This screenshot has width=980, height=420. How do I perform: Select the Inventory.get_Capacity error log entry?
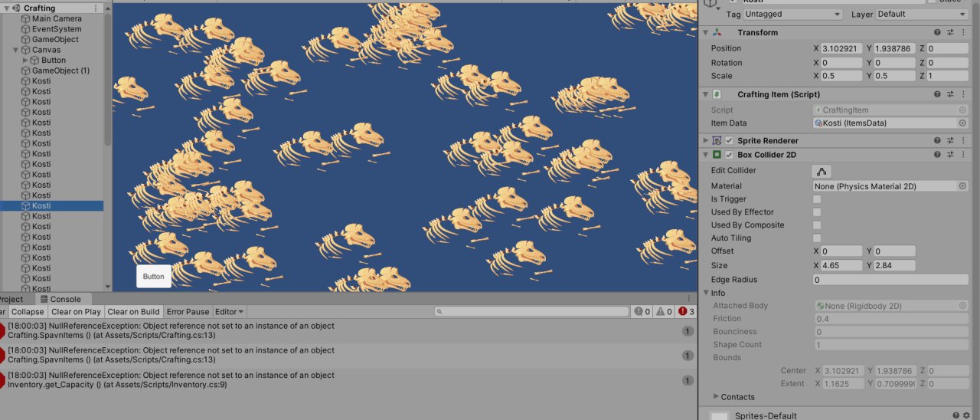coord(348,380)
